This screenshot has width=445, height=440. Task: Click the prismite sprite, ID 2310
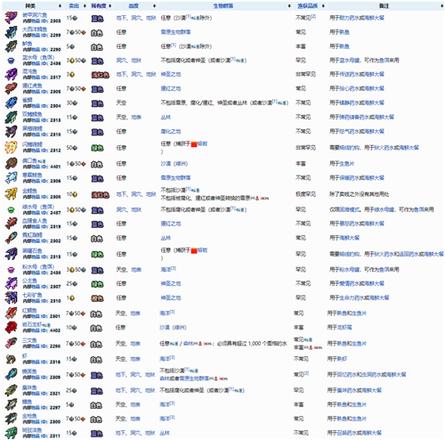click(x=11, y=298)
